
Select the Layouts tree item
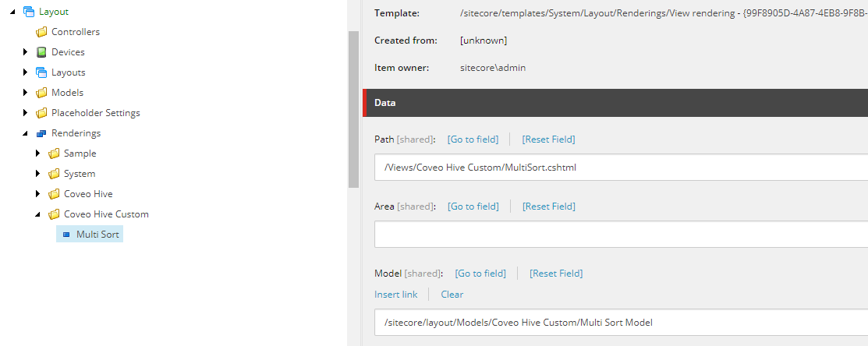68,72
